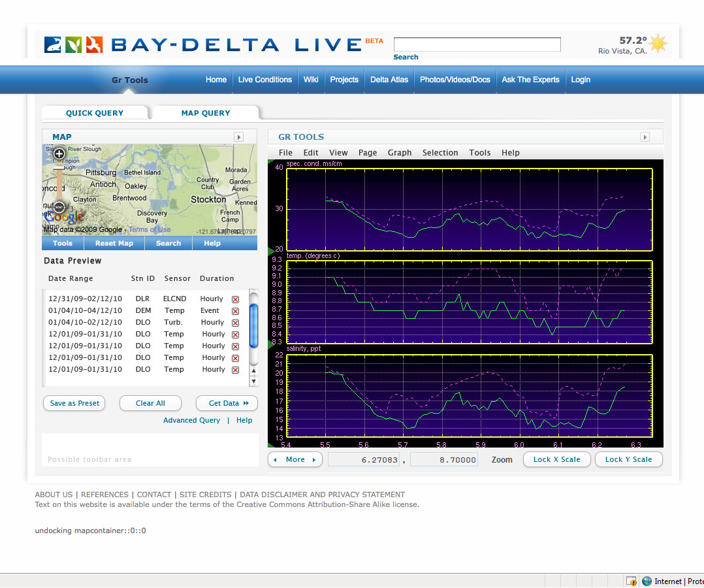Image resolution: width=704 pixels, height=588 pixels.
Task: Click Stockton on the map
Action: (208, 199)
